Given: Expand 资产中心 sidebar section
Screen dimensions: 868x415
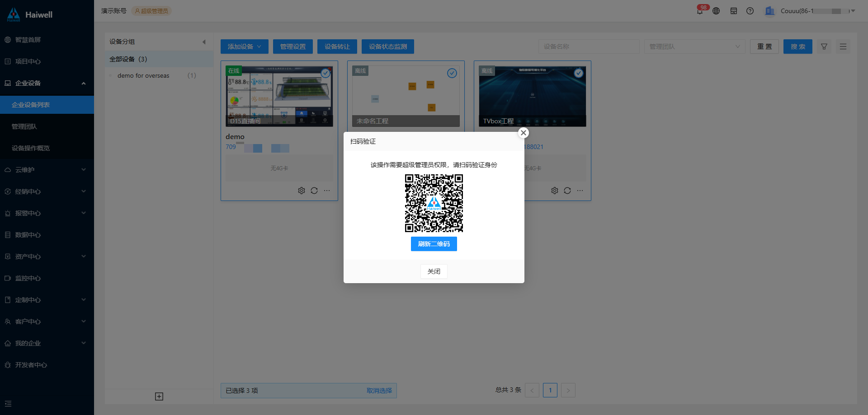Looking at the screenshot, I should [x=47, y=256].
